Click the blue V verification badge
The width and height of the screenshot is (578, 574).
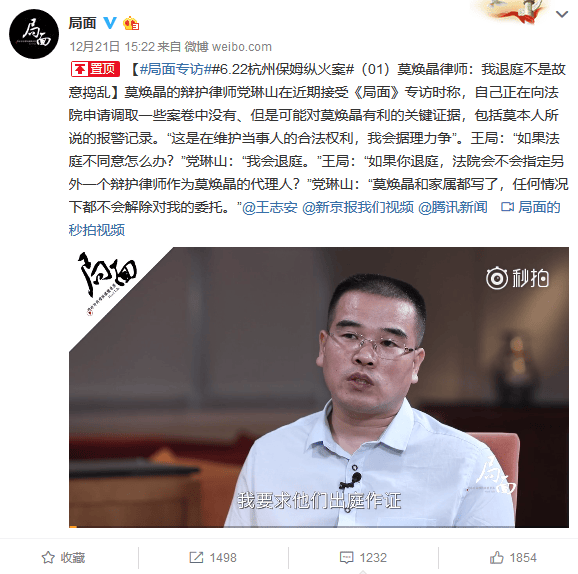(109, 23)
